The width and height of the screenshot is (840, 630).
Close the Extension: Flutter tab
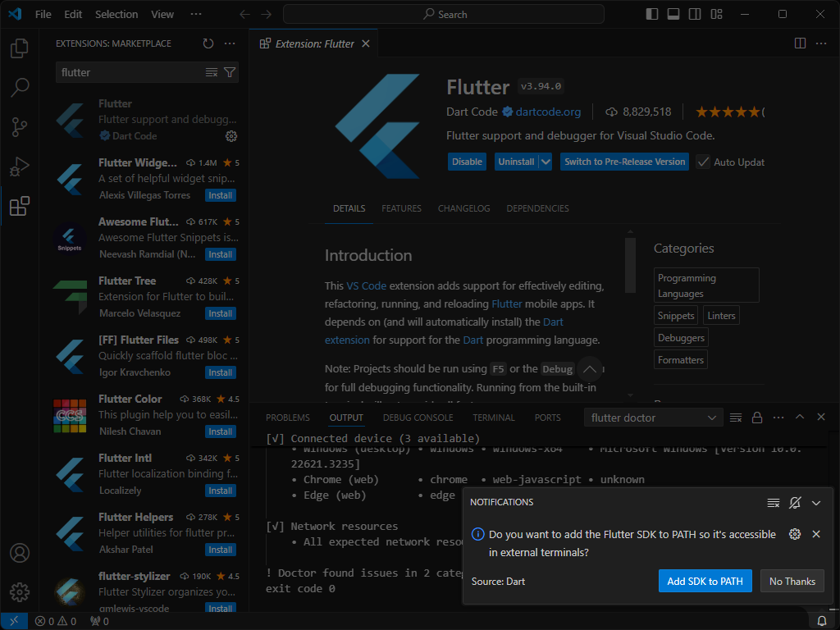click(x=366, y=43)
